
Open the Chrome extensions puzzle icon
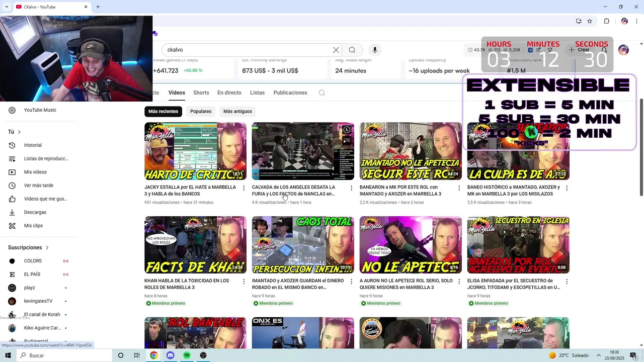tap(606, 21)
